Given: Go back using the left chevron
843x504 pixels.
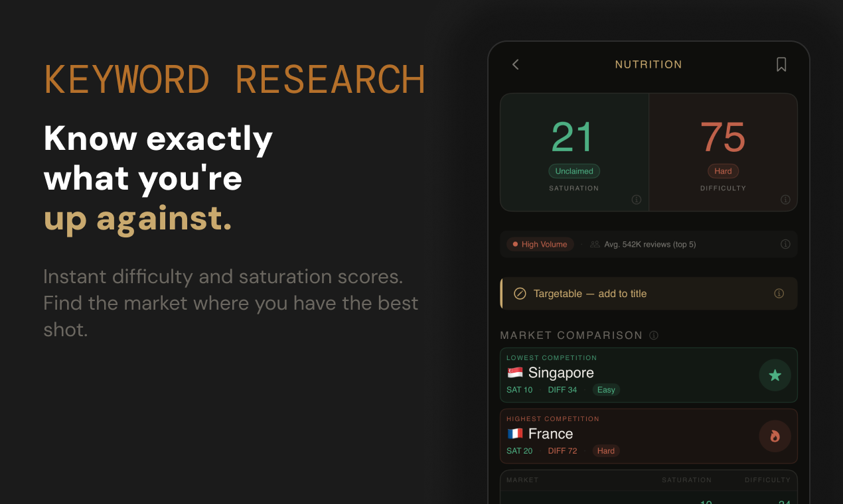Looking at the screenshot, I should [516, 64].
